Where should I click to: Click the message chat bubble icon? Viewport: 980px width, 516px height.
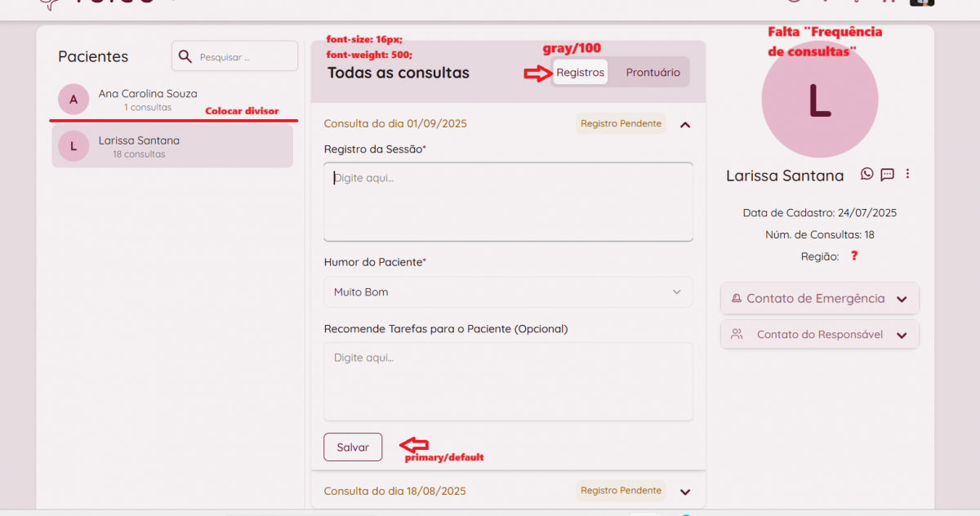(887, 174)
